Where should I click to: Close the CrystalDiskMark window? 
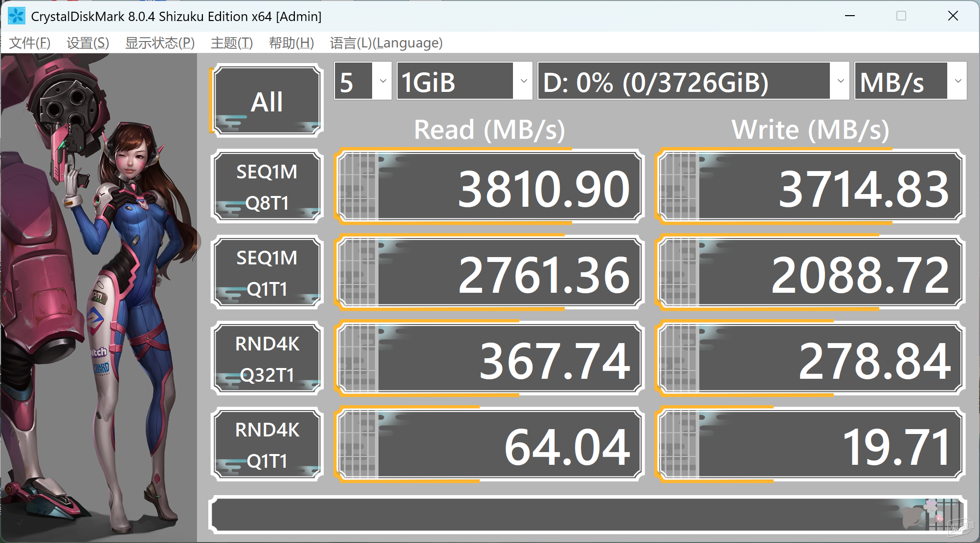tap(953, 16)
